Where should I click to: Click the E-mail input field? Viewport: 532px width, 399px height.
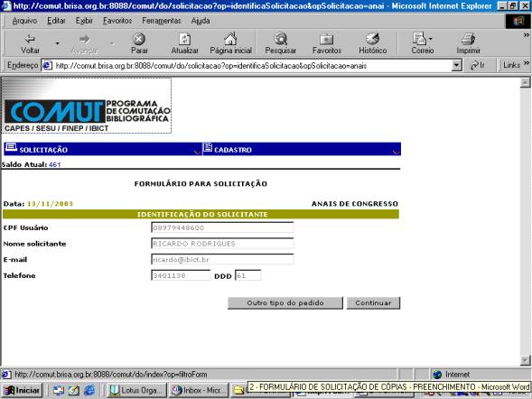click(x=222, y=260)
